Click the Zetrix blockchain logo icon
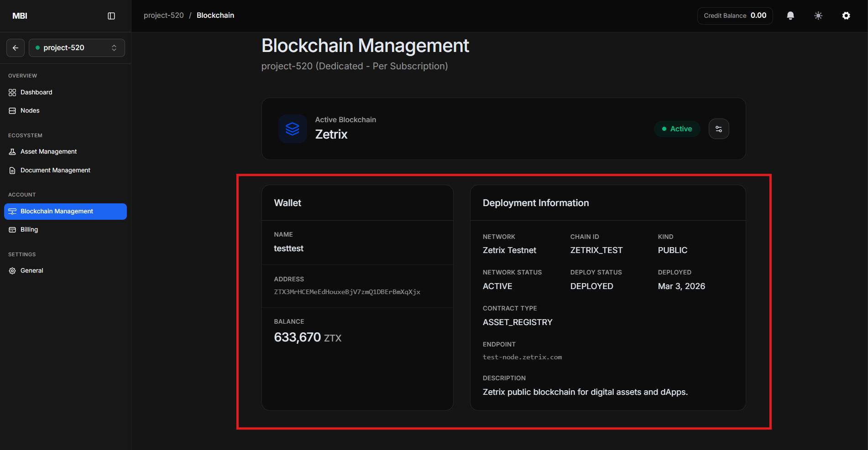 pyautogui.click(x=293, y=129)
